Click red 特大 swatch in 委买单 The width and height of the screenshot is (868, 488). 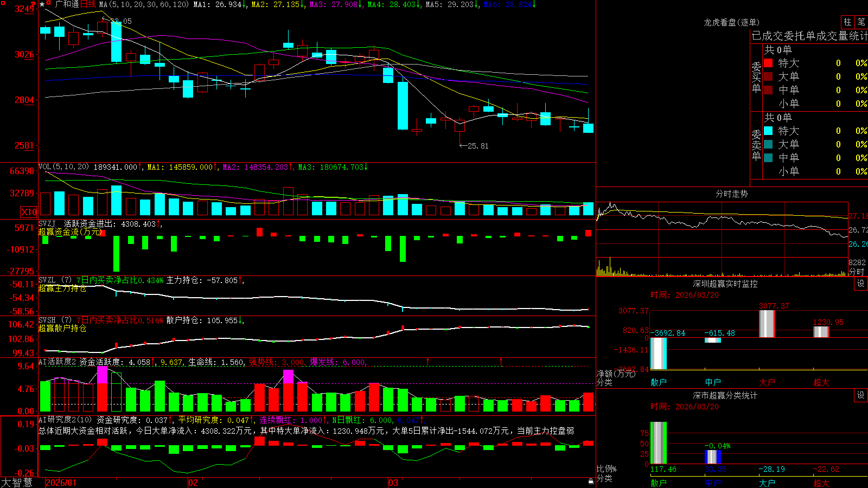click(x=768, y=63)
